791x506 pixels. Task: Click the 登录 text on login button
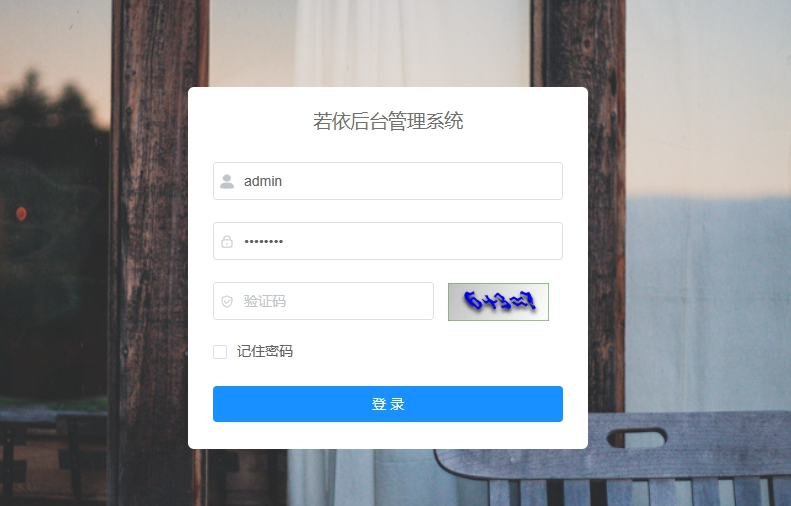[x=388, y=404]
